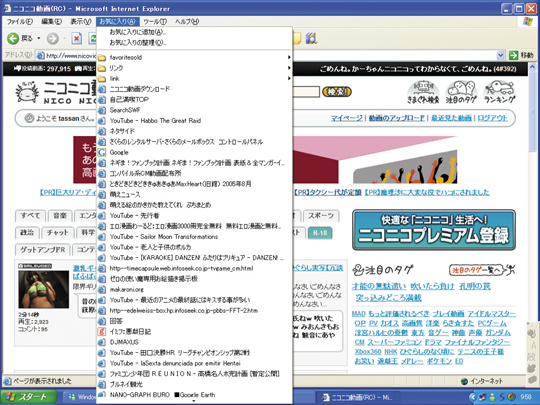Screen dimensions: 540x405
Task: Click the アイドルマスター tag link
Action: pos(491,314)
